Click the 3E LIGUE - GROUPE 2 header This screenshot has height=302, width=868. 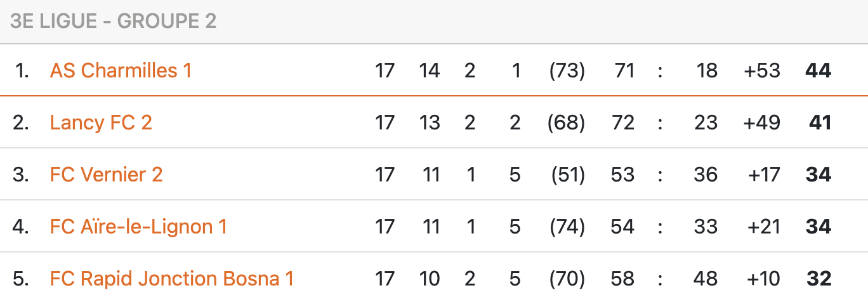[114, 21]
